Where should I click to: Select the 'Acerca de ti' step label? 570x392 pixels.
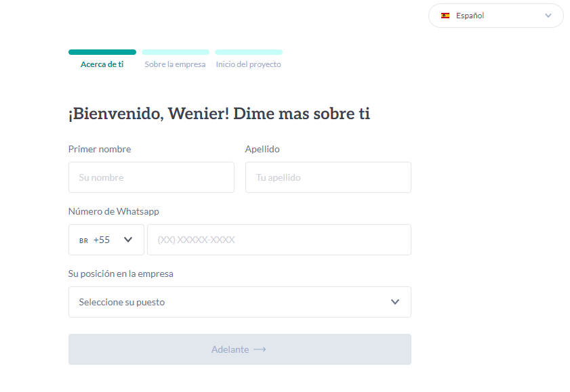click(102, 64)
